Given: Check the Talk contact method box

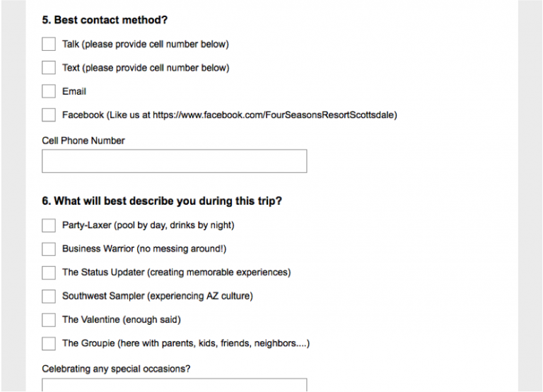Looking at the screenshot, I should [x=49, y=44].
